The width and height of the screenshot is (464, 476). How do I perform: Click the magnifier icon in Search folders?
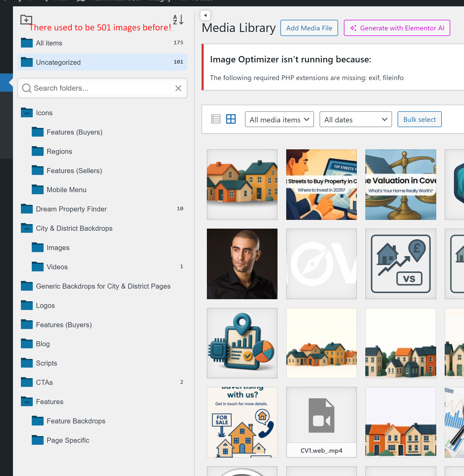tap(26, 88)
